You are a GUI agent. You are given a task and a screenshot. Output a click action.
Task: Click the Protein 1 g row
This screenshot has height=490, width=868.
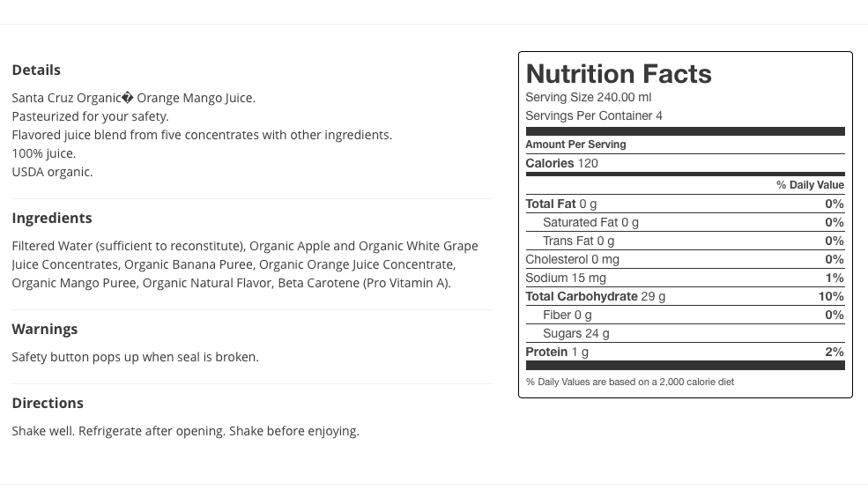coord(685,353)
